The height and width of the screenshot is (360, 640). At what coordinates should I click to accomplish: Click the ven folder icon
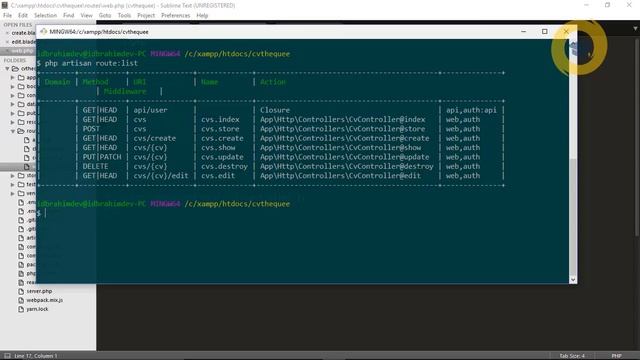pos(21,193)
